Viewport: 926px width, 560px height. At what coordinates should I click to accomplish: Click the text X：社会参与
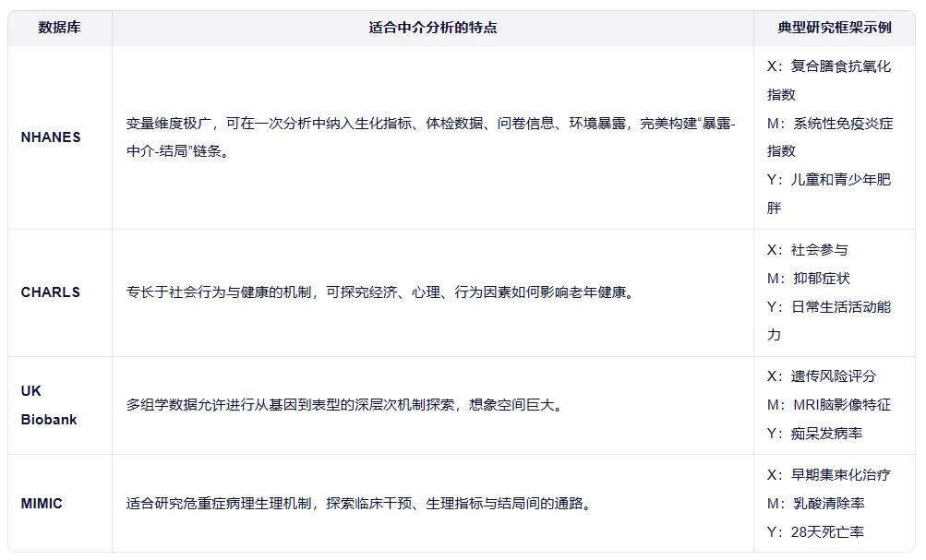pyautogui.click(x=807, y=250)
